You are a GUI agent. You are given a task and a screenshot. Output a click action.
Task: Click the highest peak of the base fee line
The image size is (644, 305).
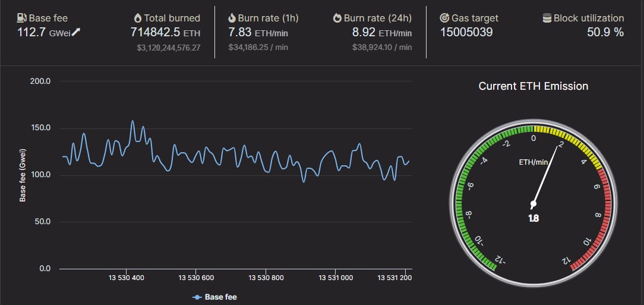tap(132, 121)
